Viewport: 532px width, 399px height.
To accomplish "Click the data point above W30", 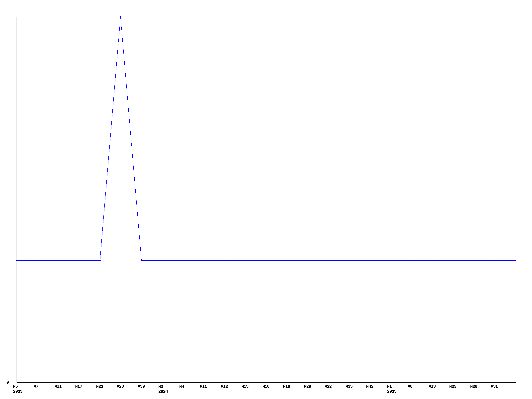I will pos(141,260).
